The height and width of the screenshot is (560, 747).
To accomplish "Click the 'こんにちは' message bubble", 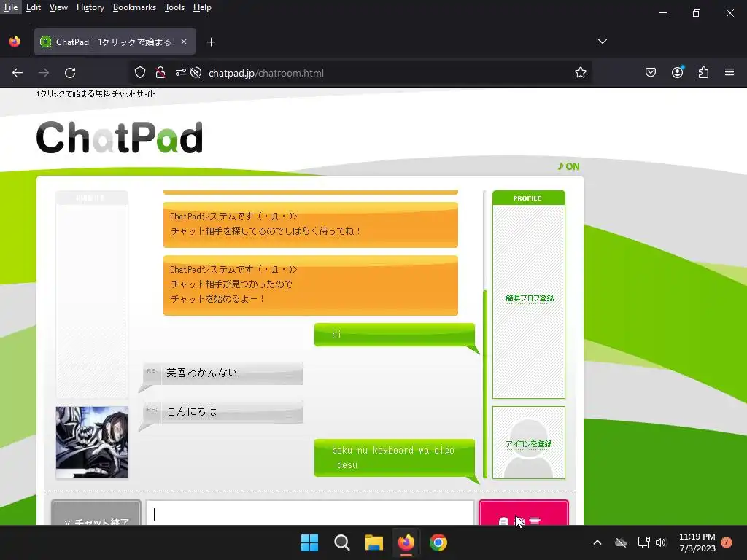I will click(x=223, y=411).
